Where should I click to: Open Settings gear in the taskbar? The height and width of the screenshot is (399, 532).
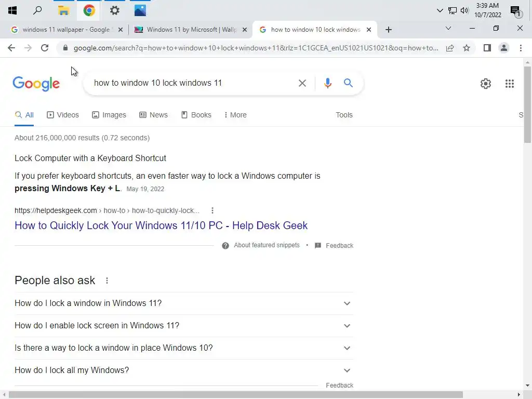pos(115,10)
